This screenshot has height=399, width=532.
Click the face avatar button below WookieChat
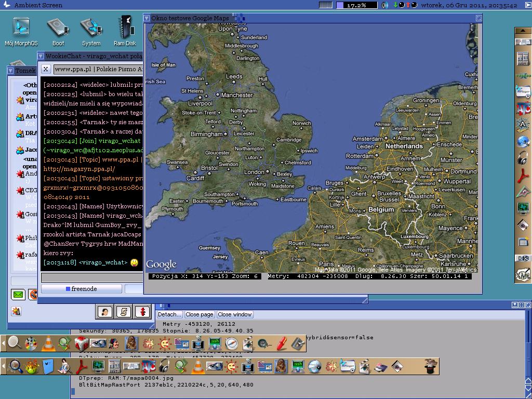104,312
